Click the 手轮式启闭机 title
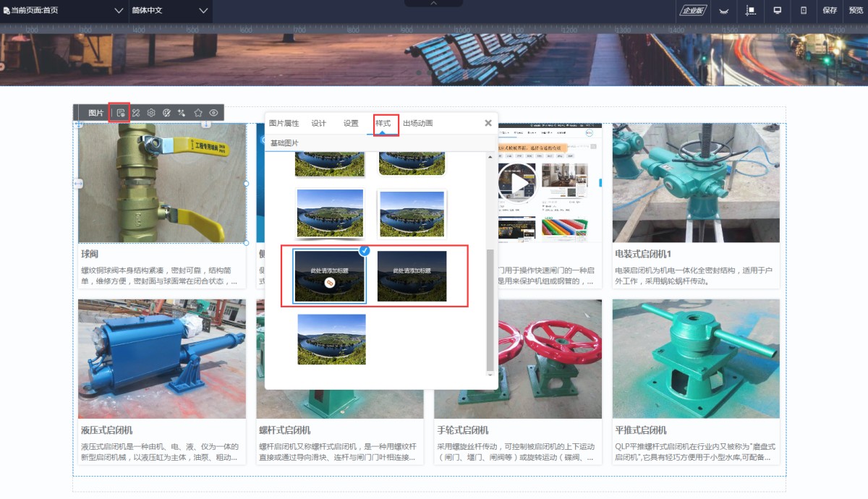This screenshot has width=868, height=499. (x=463, y=430)
